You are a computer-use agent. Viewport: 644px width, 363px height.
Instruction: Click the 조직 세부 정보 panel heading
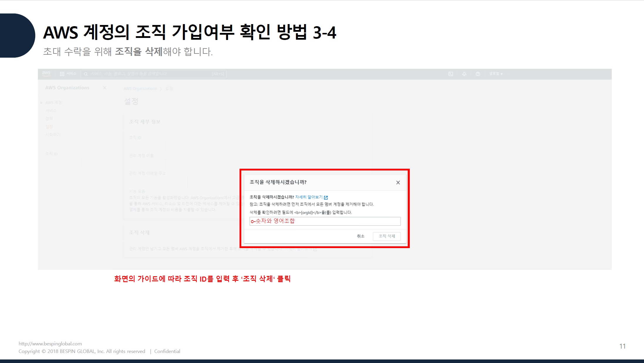(145, 122)
